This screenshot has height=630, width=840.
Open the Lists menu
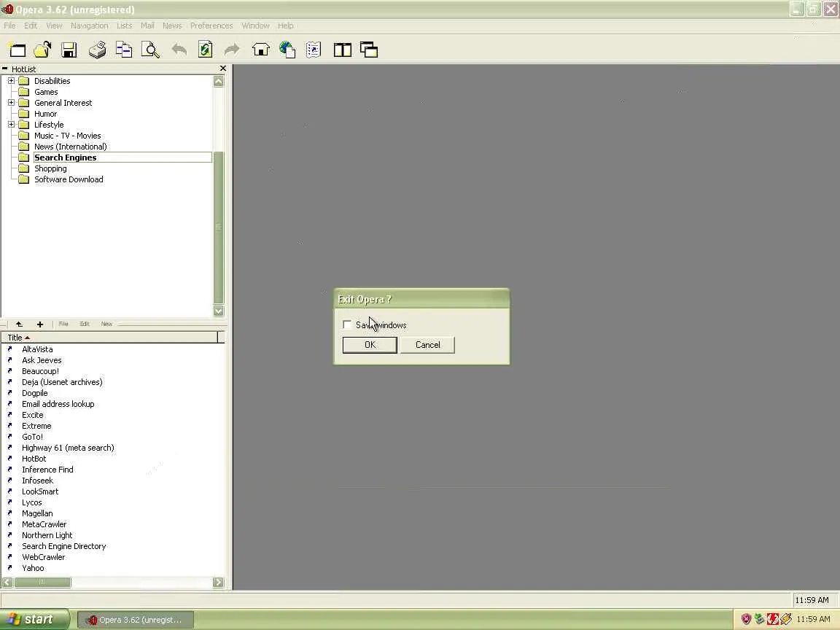point(124,26)
